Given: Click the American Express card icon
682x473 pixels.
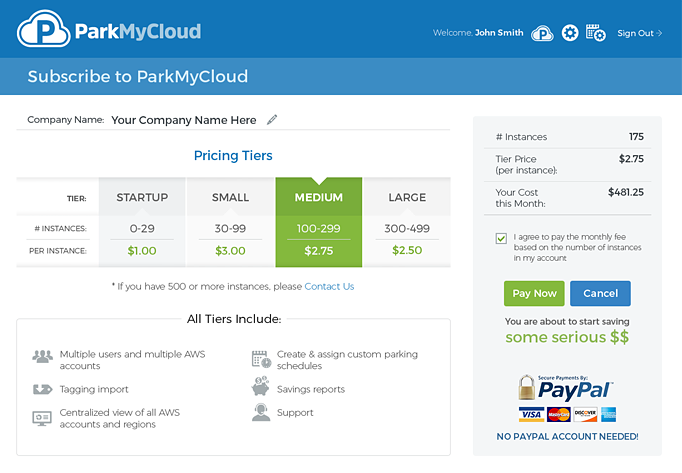Looking at the screenshot, I should [x=608, y=414].
